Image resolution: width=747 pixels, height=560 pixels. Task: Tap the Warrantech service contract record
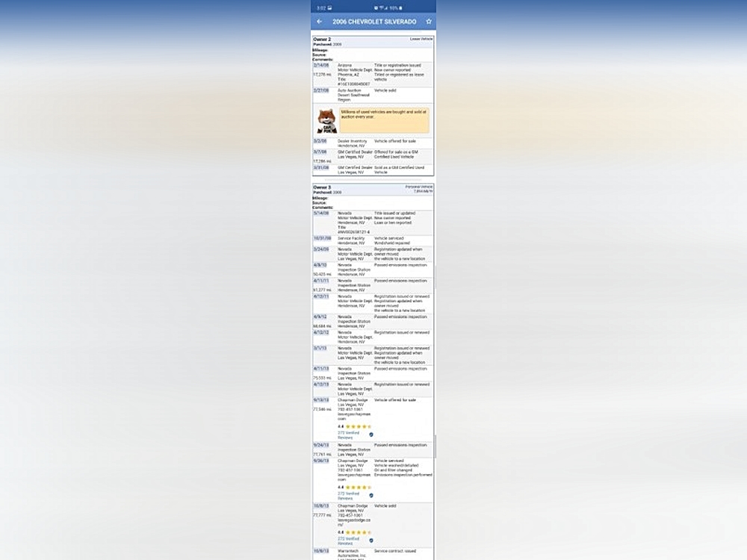click(x=373, y=554)
